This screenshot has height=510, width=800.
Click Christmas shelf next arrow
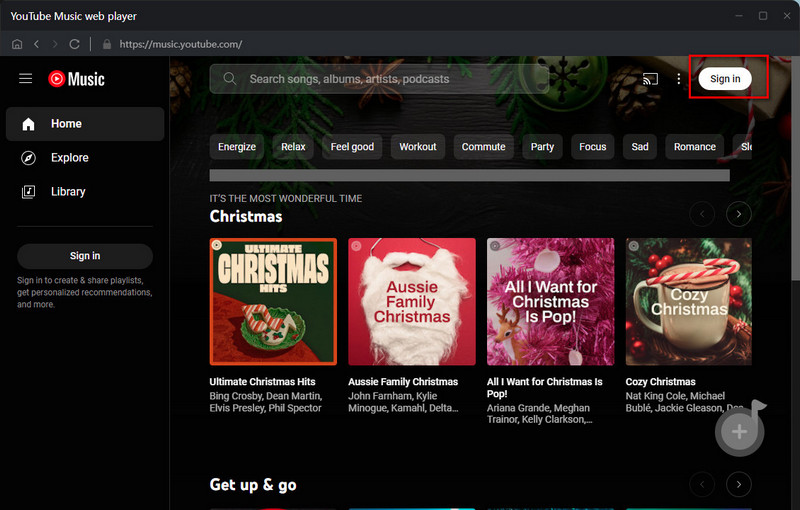click(739, 214)
